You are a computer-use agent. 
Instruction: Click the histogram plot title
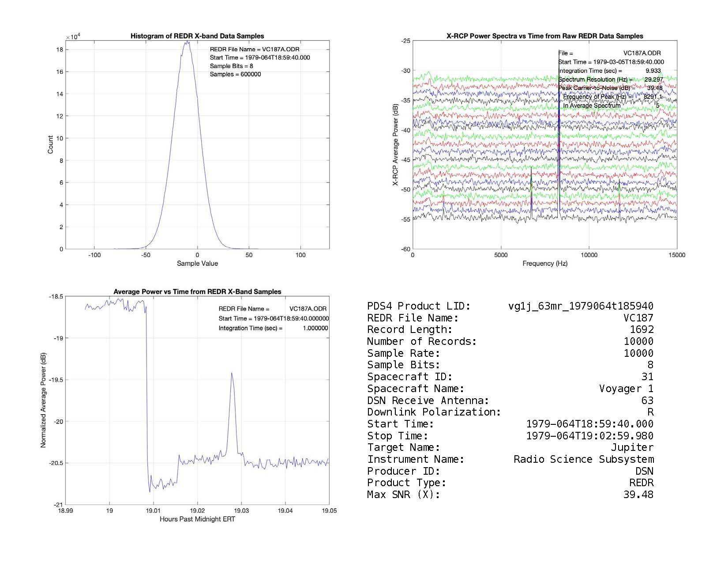coord(197,36)
